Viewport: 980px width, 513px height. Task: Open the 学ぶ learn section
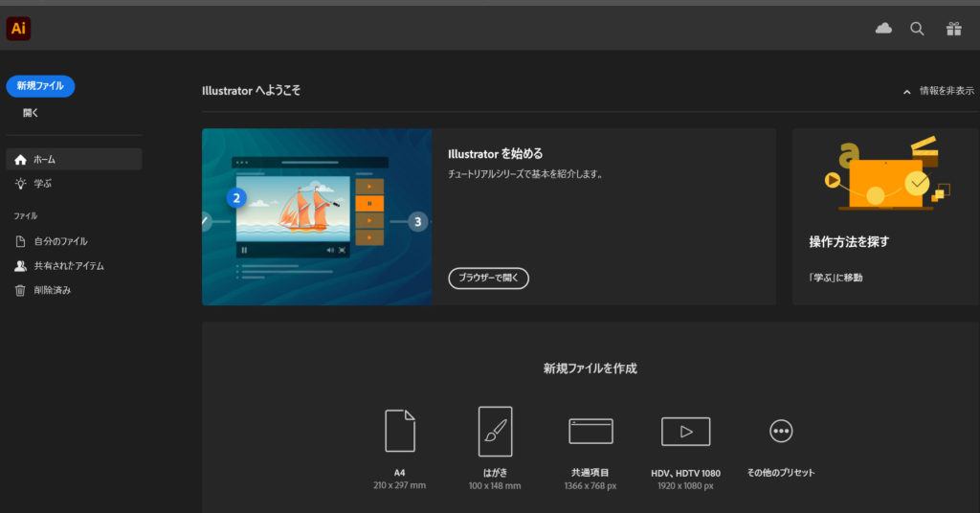[x=43, y=183]
